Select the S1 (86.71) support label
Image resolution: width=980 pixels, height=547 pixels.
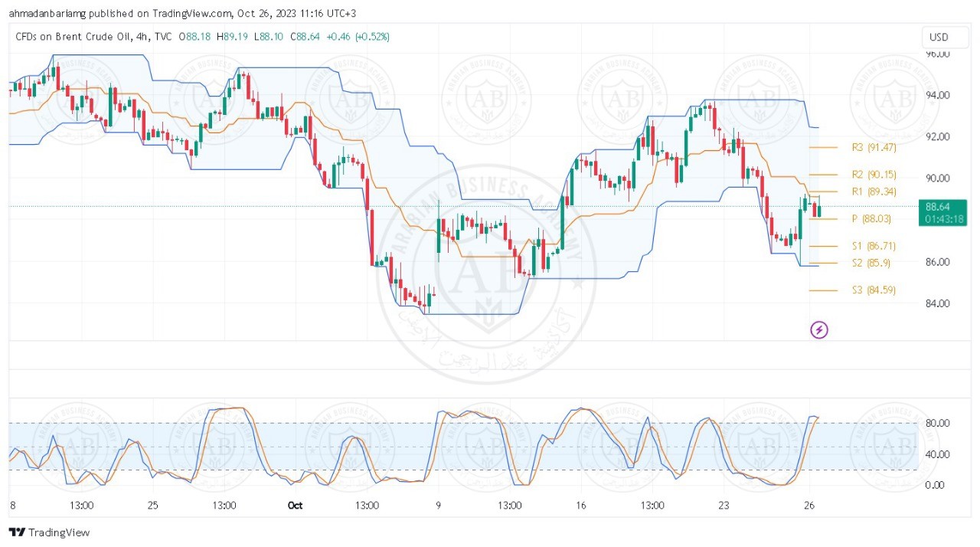pyautogui.click(x=874, y=246)
